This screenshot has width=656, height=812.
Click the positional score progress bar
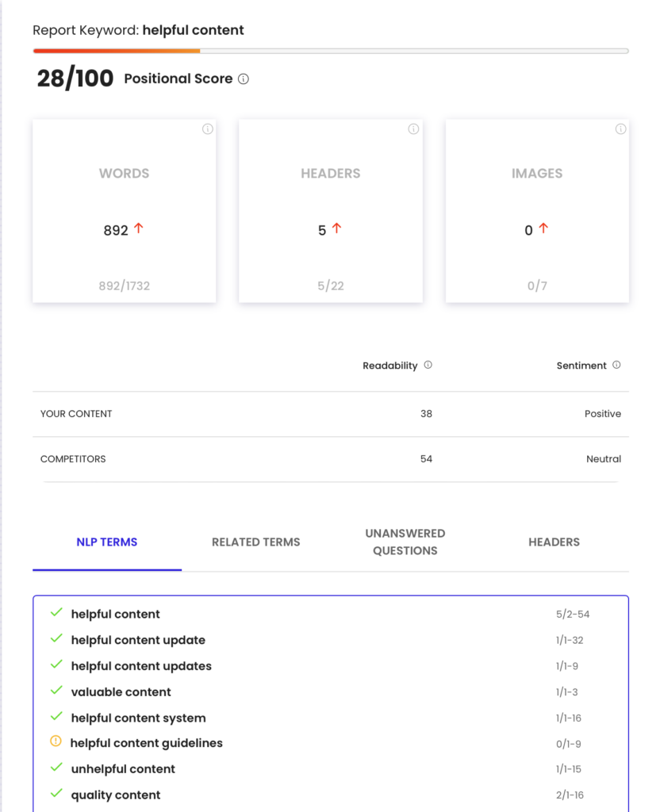330,51
